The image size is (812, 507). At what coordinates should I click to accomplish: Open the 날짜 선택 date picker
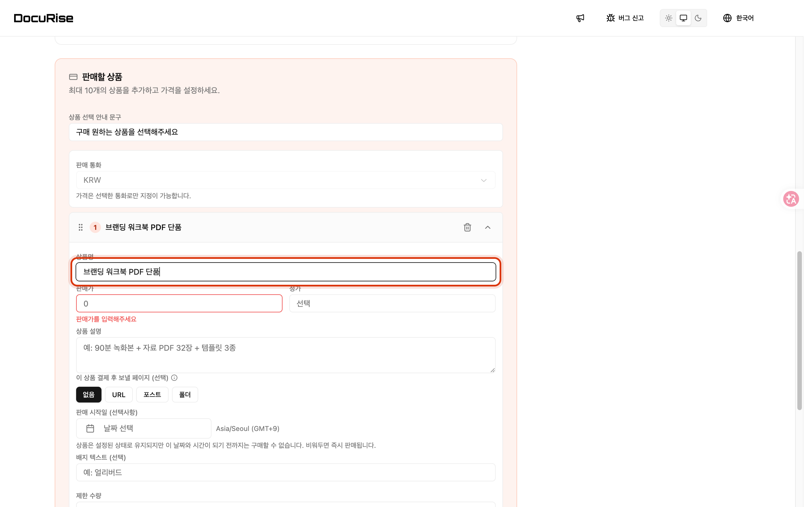(x=144, y=428)
